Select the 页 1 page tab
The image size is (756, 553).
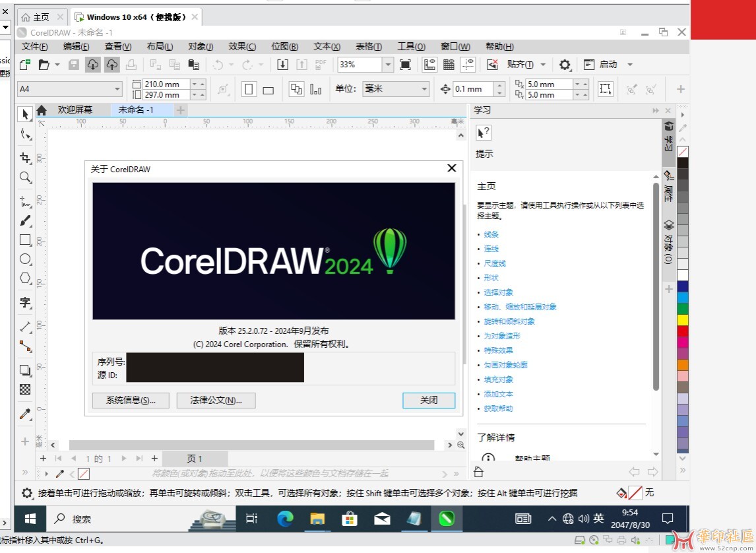(x=195, y=459)
